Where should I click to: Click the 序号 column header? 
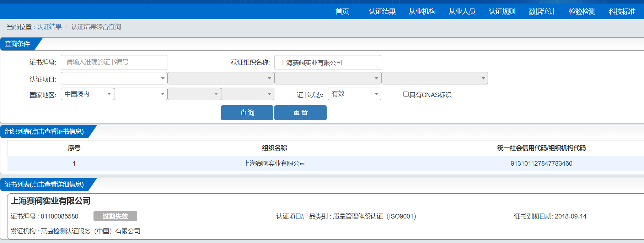click(74, 148)
